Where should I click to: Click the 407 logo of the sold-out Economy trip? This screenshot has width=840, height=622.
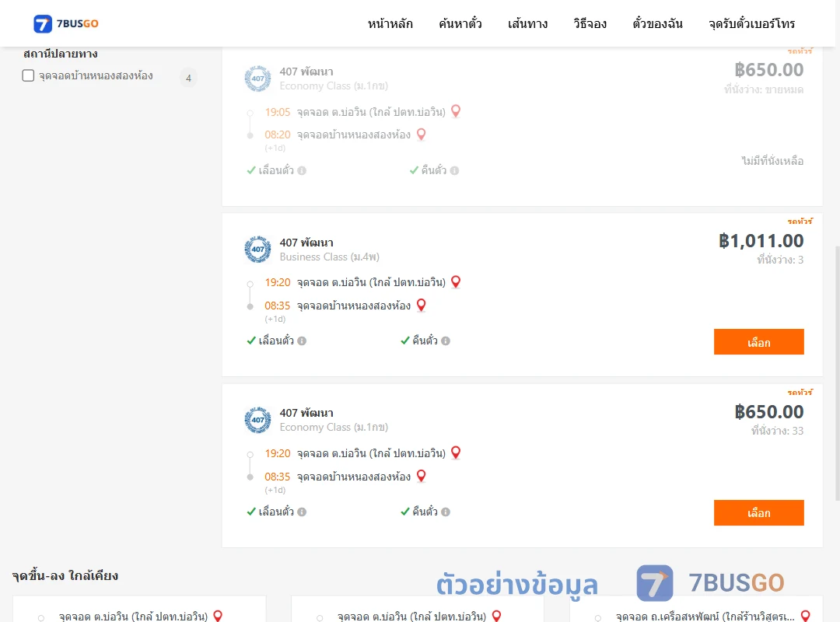click(257, 79)
